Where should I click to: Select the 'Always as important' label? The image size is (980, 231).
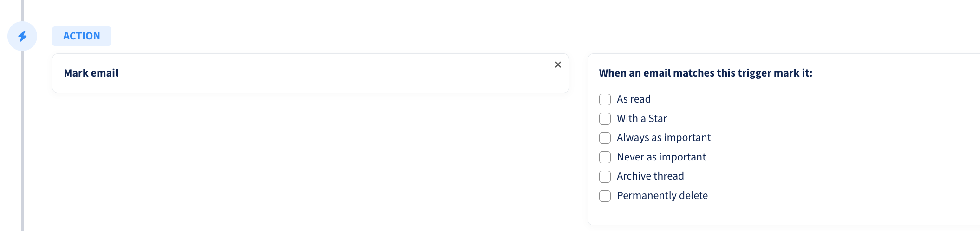[664, 138]
